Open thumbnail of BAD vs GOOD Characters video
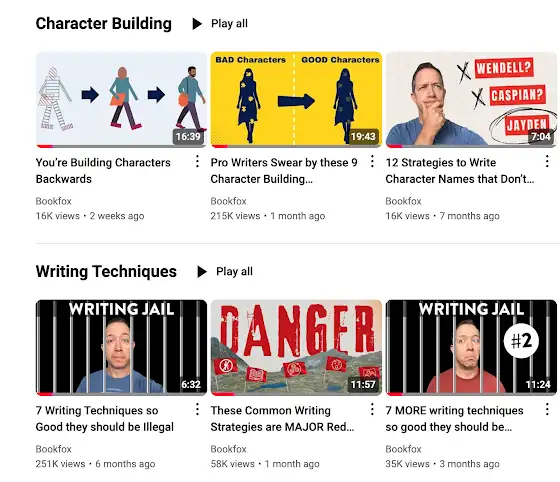Viewport: 560px width, 482px height. [x=296, y=100]
